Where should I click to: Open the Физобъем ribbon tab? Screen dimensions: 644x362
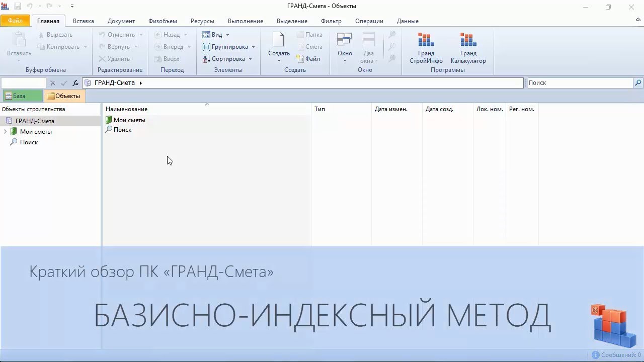point(163,21)
